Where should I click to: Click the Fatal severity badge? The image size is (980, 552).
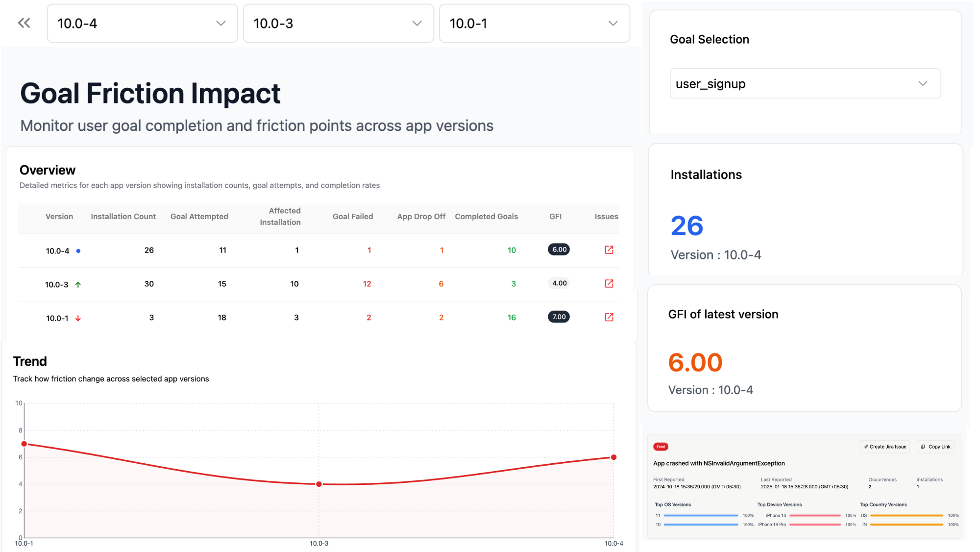661,447
